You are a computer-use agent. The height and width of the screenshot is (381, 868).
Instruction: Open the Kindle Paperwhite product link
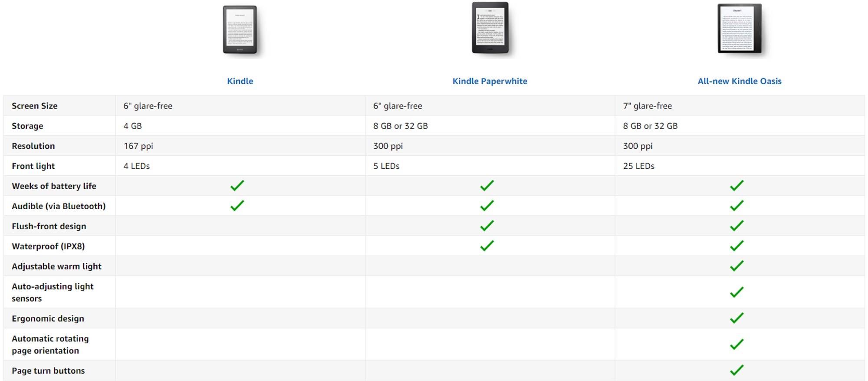click(x=490, y=81)
